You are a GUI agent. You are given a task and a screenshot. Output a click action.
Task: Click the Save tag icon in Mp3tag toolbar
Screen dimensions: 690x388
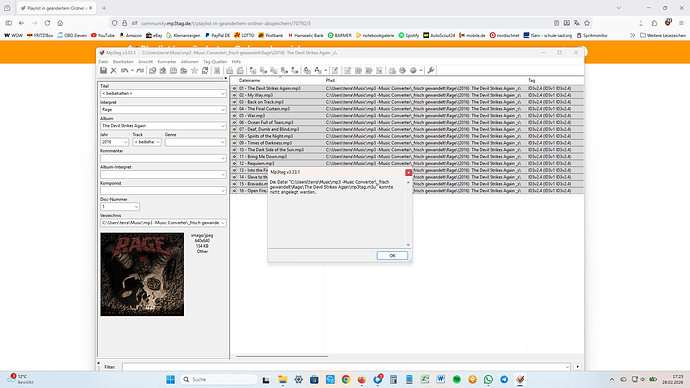tap(103, 70)
